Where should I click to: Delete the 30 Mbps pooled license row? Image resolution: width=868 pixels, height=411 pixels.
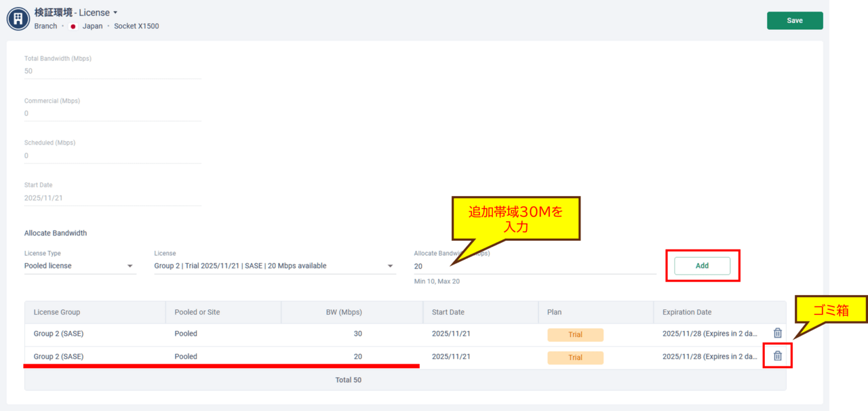(x=777, y=333)
